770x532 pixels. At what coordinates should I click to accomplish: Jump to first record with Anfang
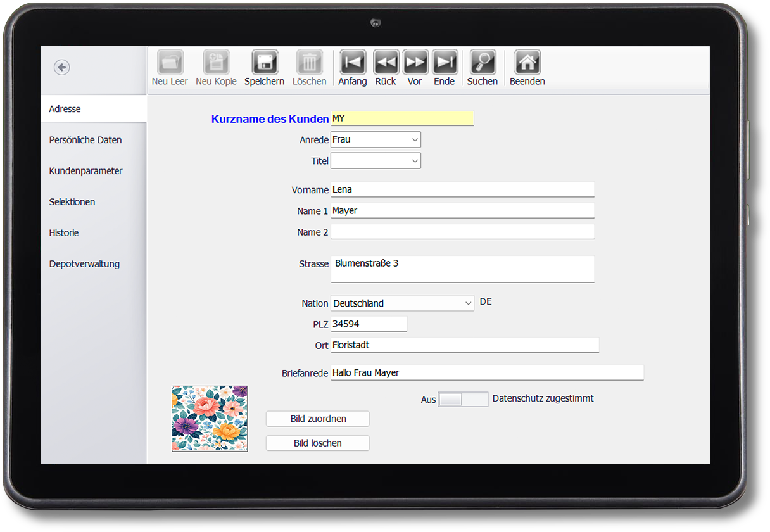(x=353, y=63)
